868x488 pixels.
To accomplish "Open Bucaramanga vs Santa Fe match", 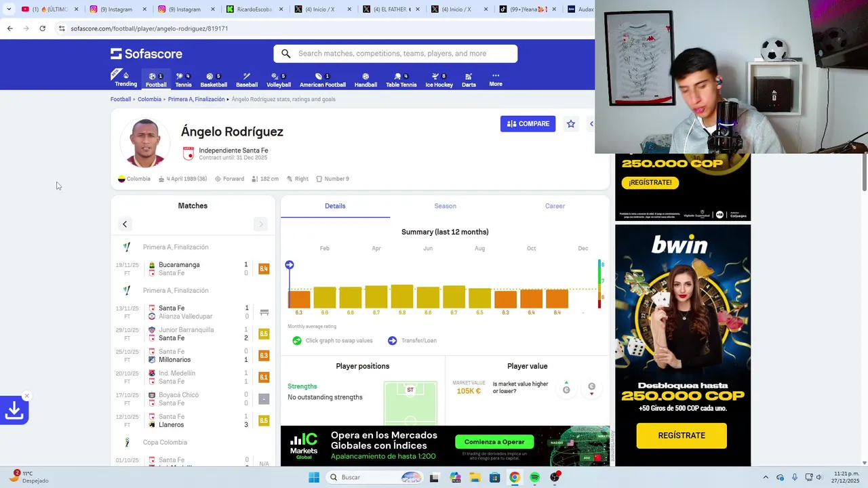I will 193,269.
